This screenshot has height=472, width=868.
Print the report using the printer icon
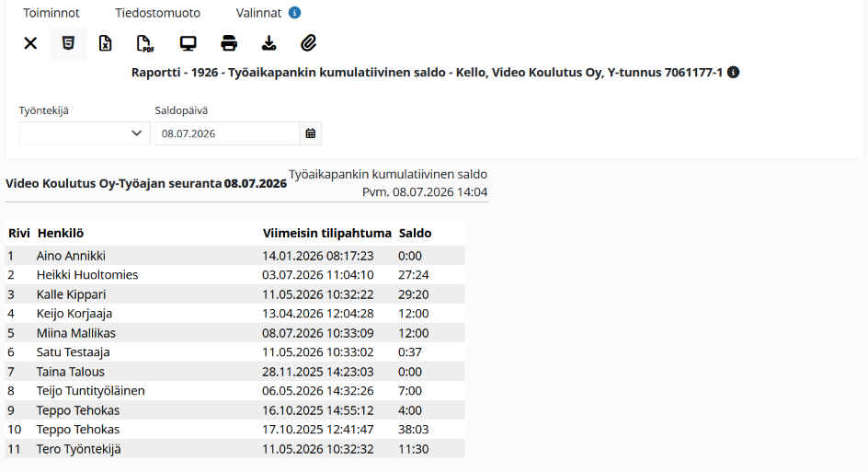[229, 43]
